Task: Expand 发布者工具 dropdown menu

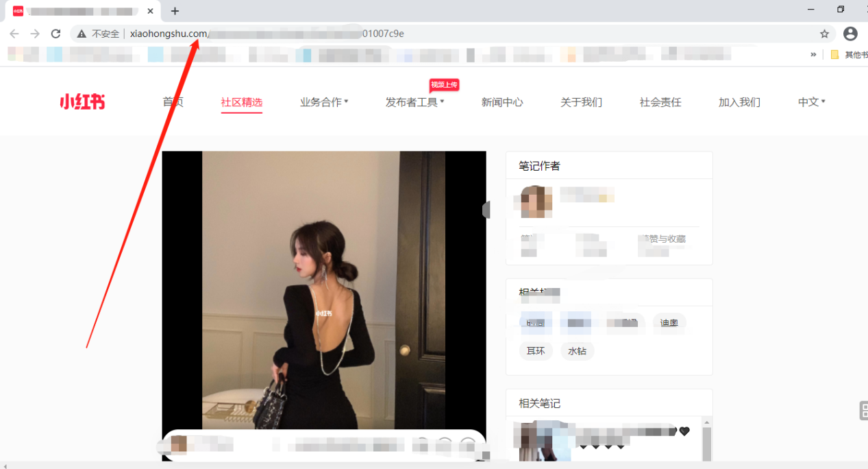Action: point(414,102)
